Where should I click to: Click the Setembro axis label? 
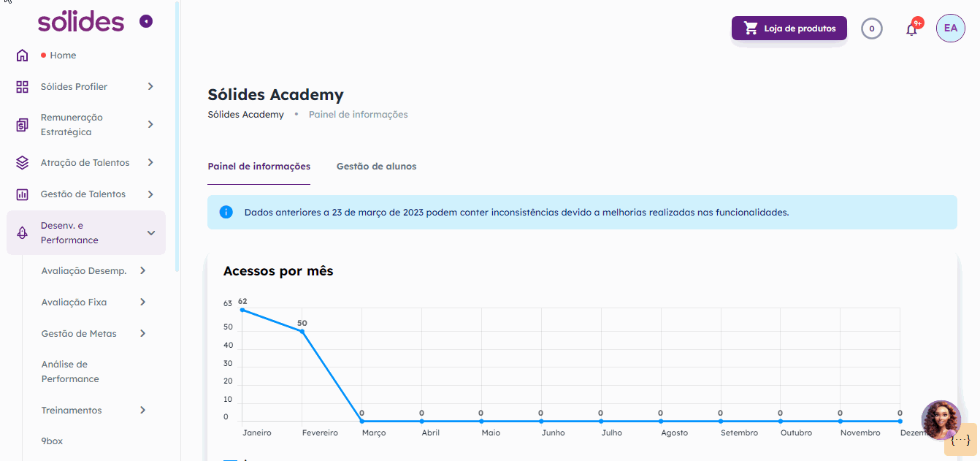[x=739, y=433]
